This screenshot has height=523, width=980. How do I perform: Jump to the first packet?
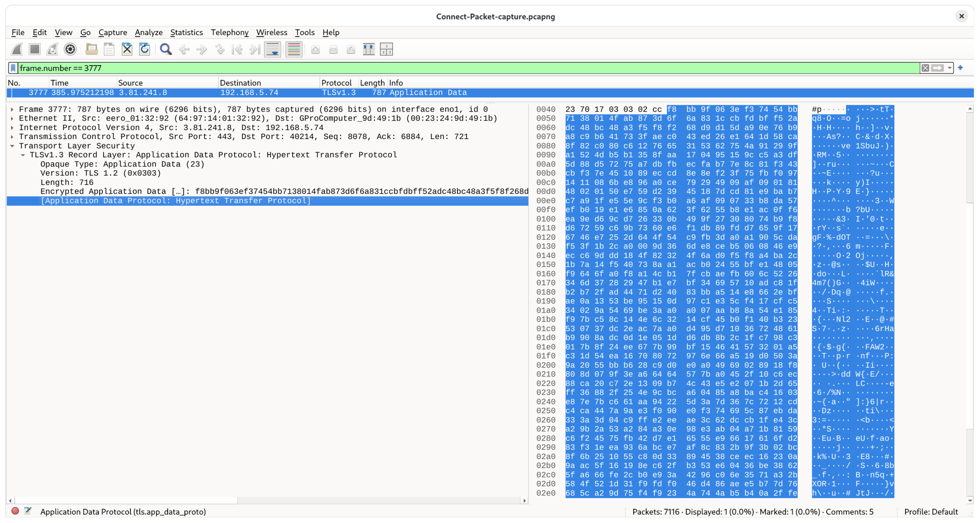click(x=237, y=49)
